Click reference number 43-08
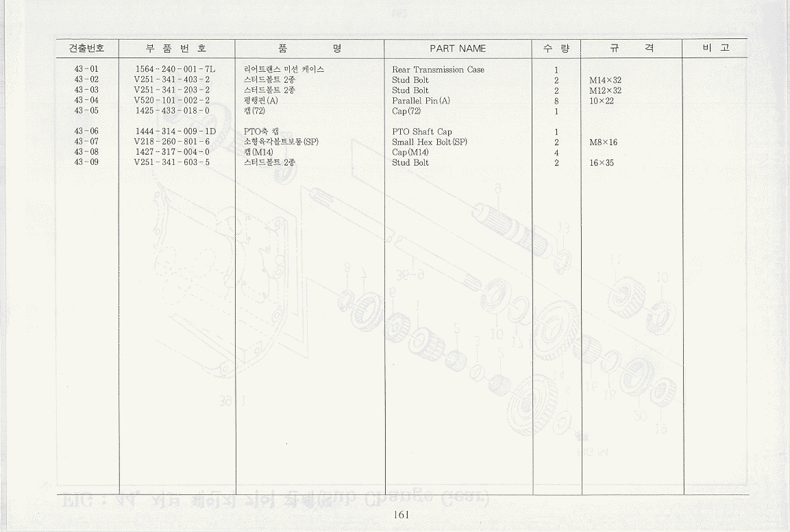The height and width of the screenshot is (532, 790). (86, 151)
